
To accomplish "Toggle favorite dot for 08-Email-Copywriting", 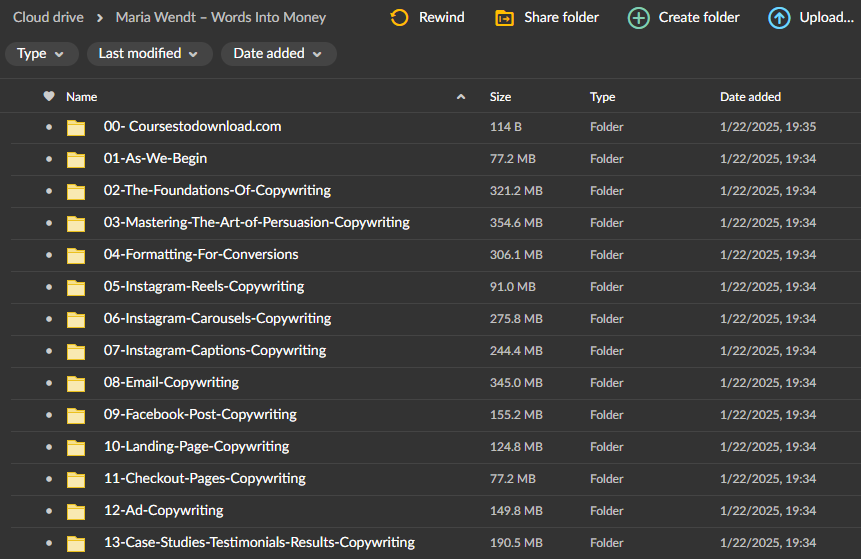I will [49, 383].
